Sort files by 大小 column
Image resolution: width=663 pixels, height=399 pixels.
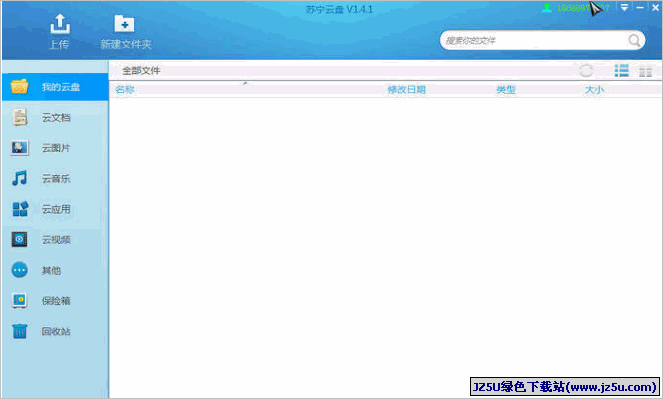click(594, 90)
